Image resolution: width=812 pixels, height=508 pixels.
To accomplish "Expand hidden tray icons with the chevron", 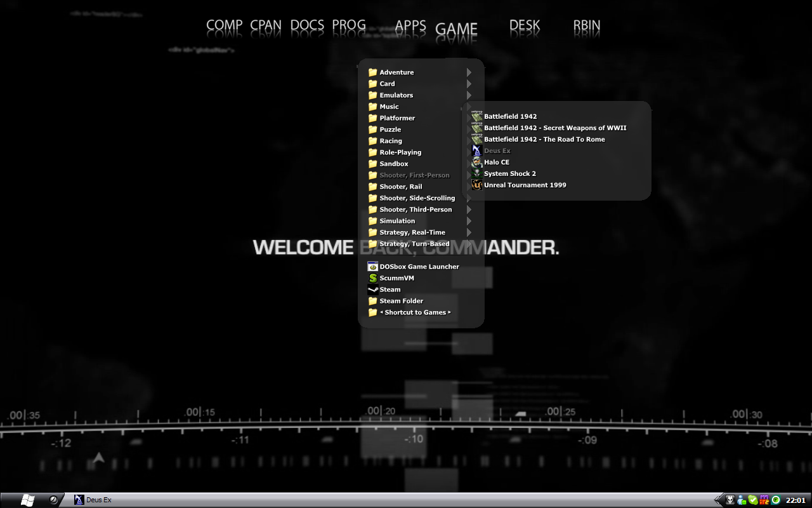I will (719, 500).
